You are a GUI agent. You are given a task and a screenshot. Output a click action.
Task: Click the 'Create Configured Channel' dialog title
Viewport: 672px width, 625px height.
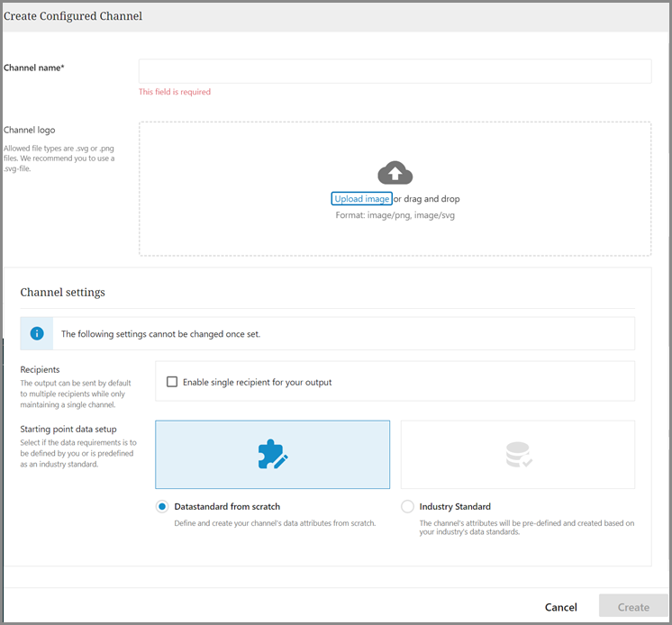[73, 16]
